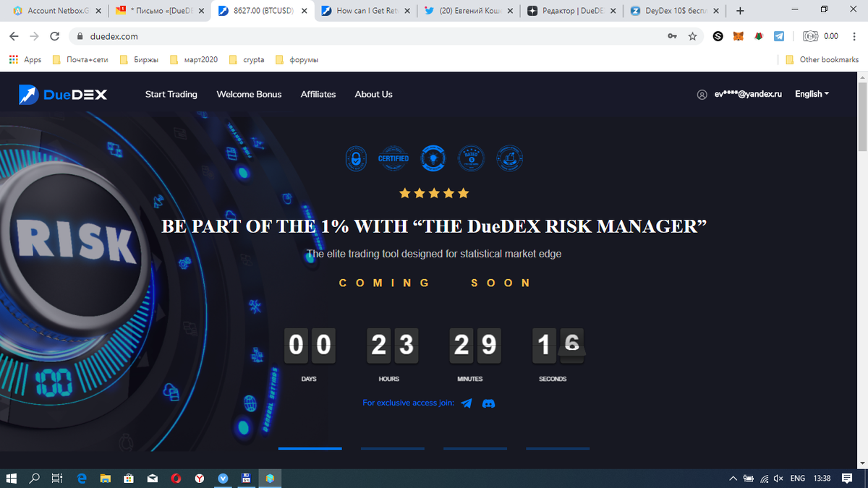
Task: Click the CERTIFIED badge icon
Action: click(x=393, y=158)
